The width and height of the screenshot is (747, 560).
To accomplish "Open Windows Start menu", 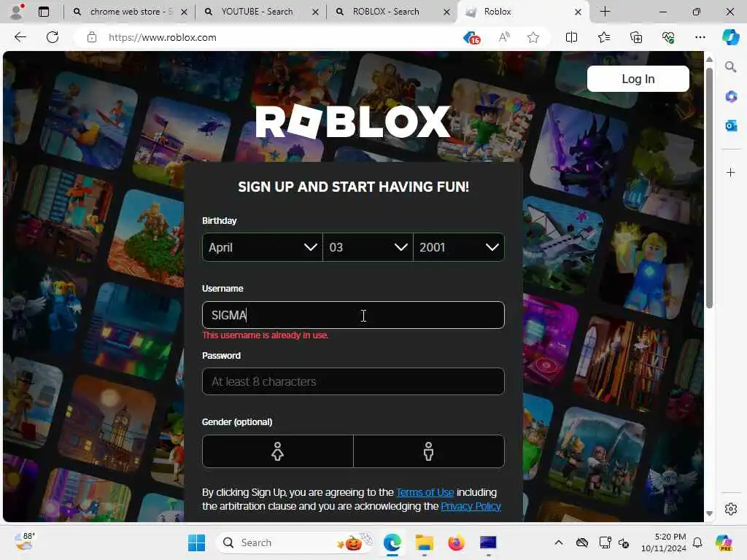I will 196,542.
